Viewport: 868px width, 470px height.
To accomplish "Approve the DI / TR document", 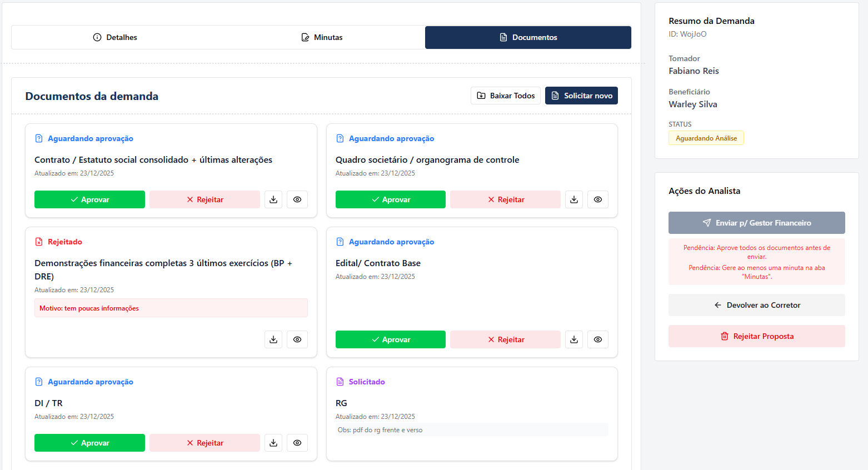I will [89, 443].
